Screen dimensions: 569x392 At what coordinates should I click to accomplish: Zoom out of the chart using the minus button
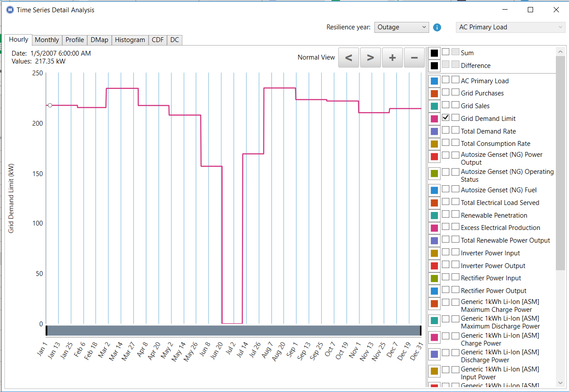pyautogui.click(x=414, y=57)
